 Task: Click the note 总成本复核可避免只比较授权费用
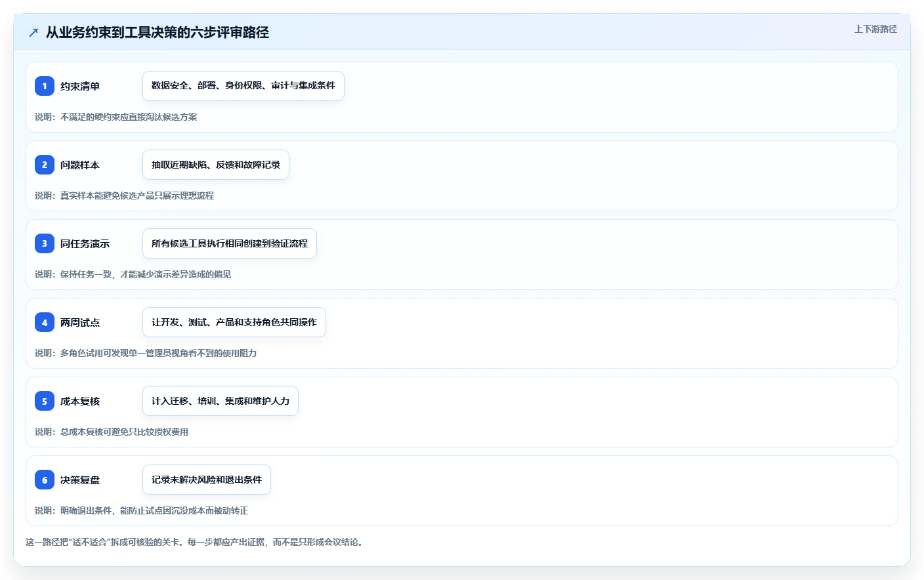(112, 432)
